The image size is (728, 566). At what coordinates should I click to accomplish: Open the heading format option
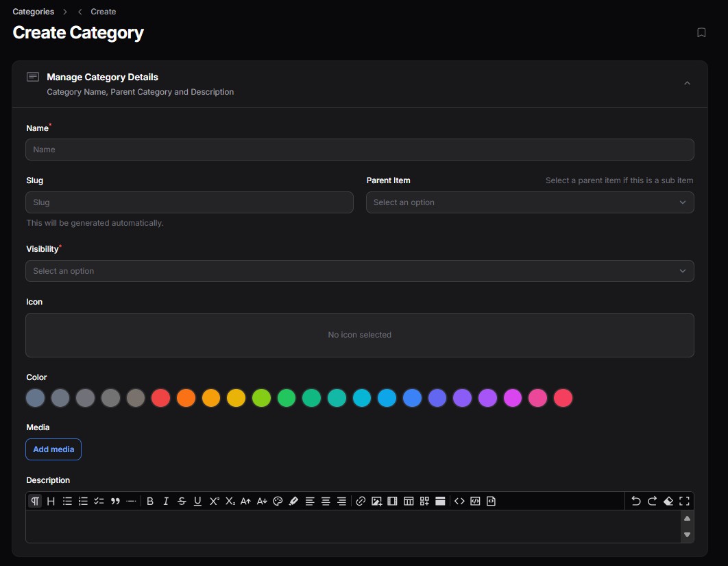[51, 501]
